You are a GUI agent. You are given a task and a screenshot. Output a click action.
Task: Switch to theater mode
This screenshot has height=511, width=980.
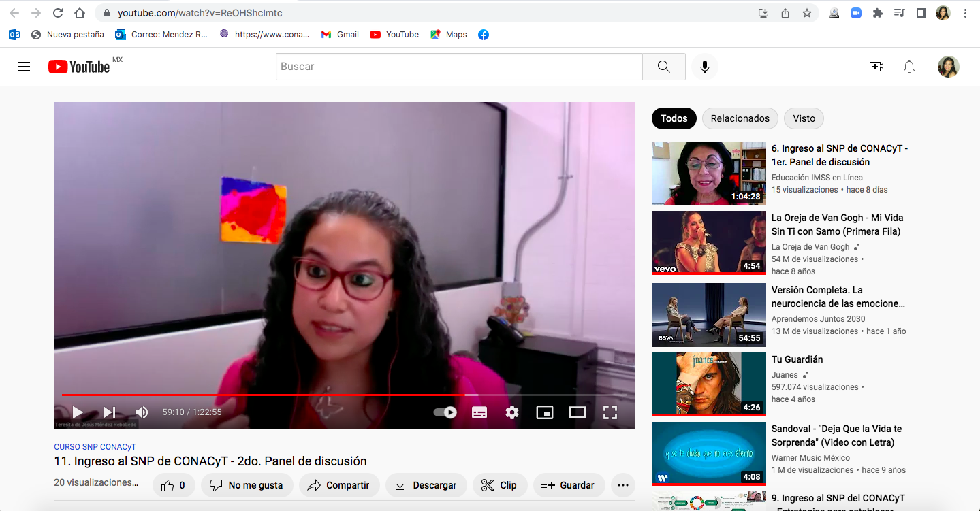coord(578,412)
